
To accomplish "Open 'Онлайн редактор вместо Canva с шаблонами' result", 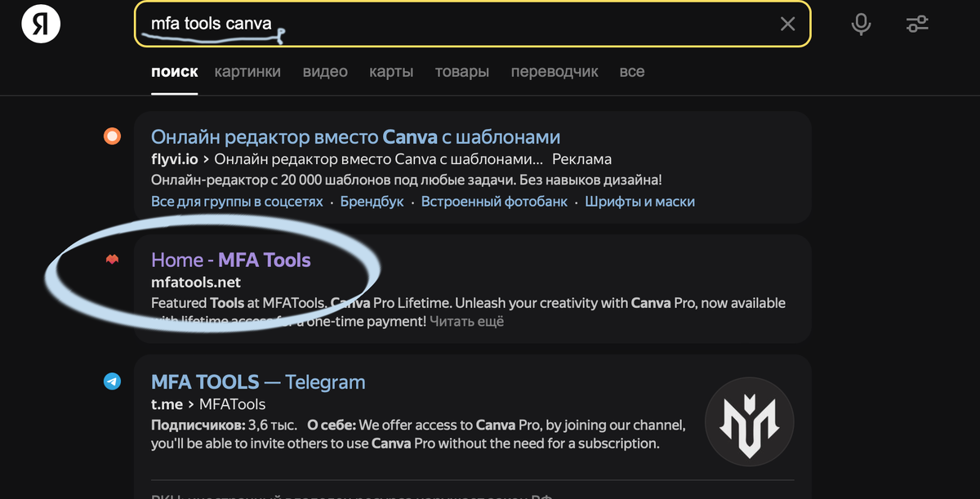I will click(x=355, y=136).
